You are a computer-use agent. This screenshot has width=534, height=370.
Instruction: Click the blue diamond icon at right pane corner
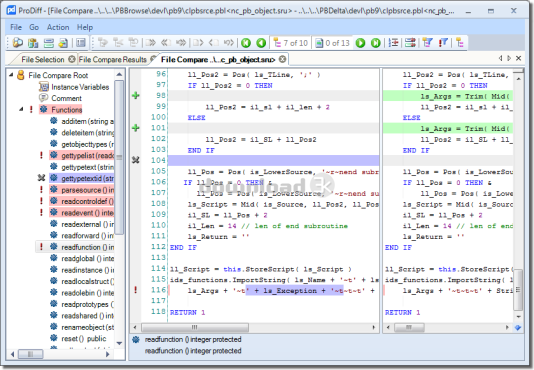[518, 328]
